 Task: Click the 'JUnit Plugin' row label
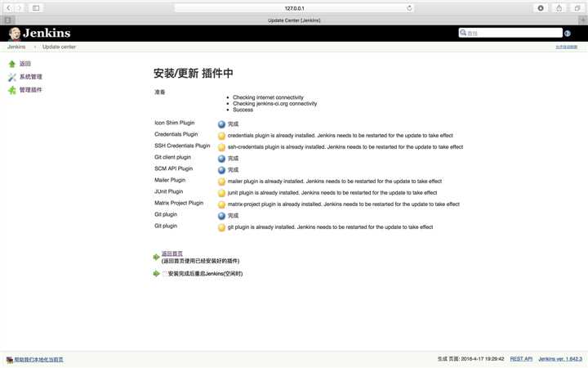169,191
